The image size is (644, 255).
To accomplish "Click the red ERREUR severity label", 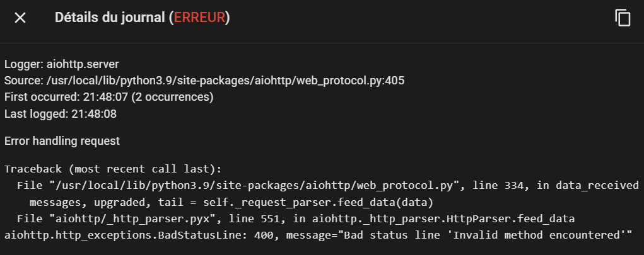I will [199, 18].
